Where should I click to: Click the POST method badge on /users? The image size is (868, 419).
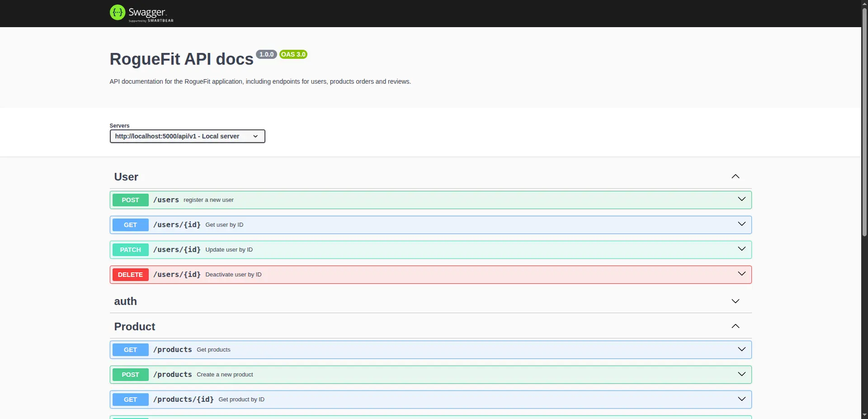(x=130, y=200)
